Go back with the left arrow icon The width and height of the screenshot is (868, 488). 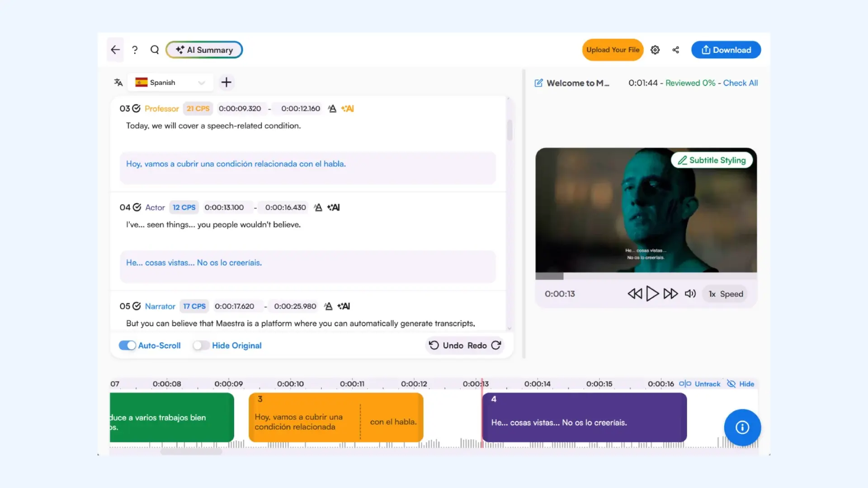pos(115,50)
